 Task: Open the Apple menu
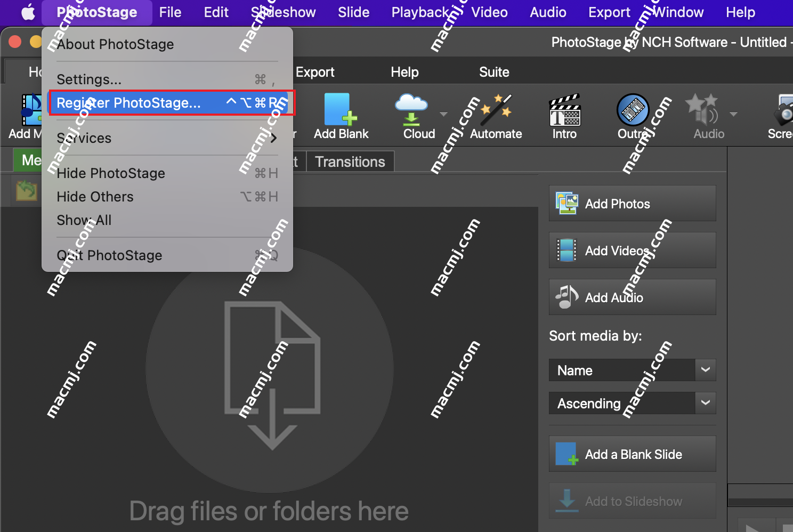pos(28,12)
